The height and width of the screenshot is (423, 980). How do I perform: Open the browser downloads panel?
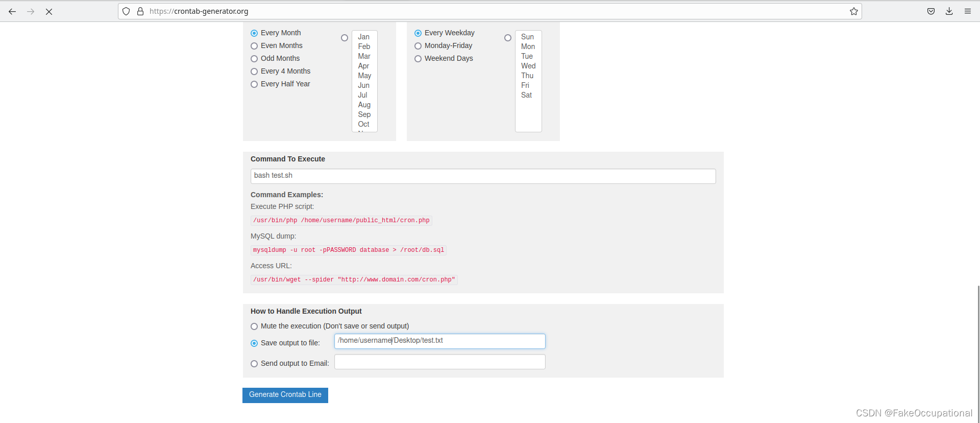(949, 11)
